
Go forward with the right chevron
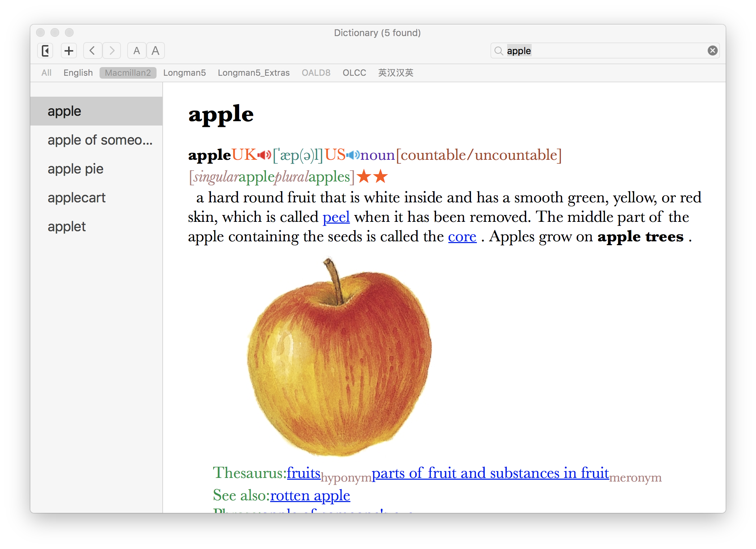[112, 50]
